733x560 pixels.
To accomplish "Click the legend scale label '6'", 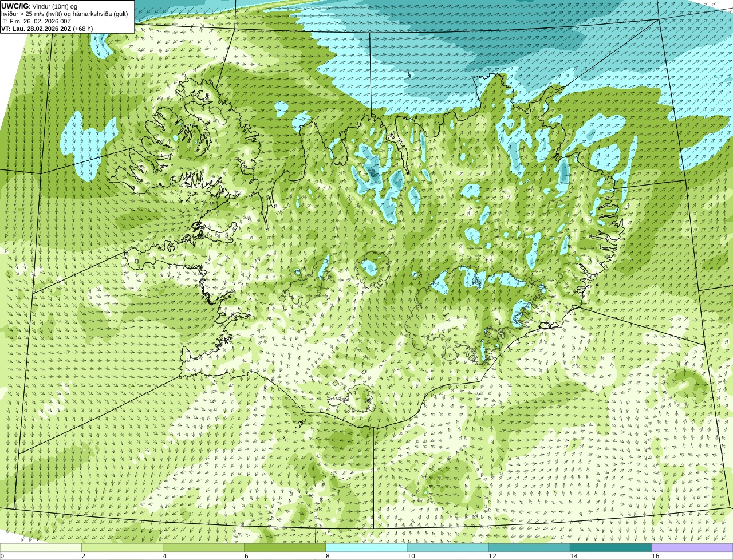I will [246, 556].
